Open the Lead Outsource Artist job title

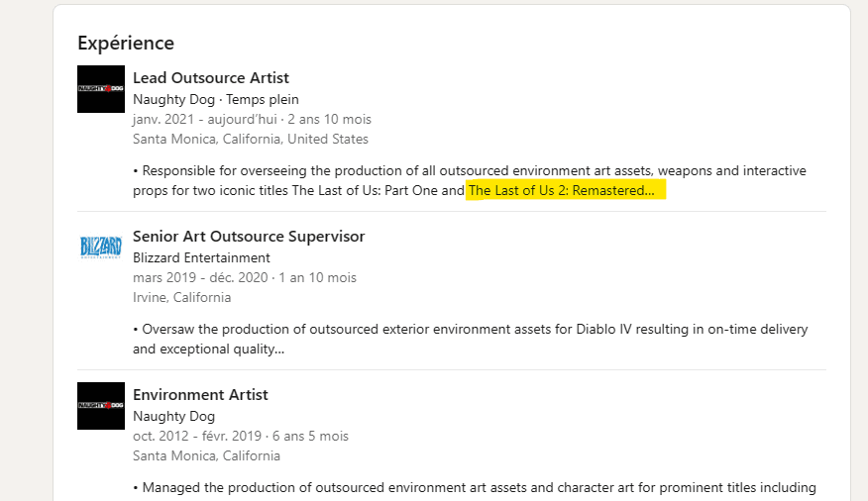211,78
